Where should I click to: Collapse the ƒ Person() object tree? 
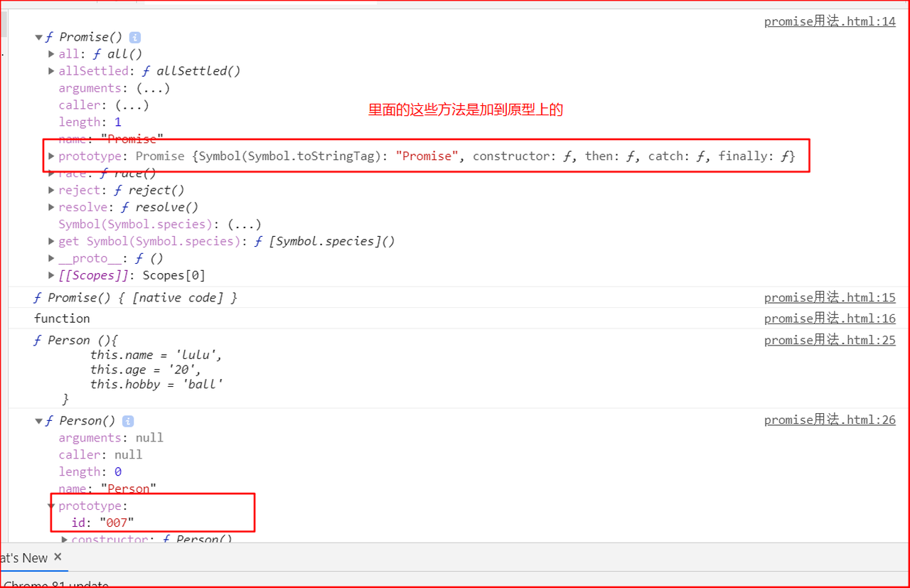pyautogui.click(x=38, y=421)
